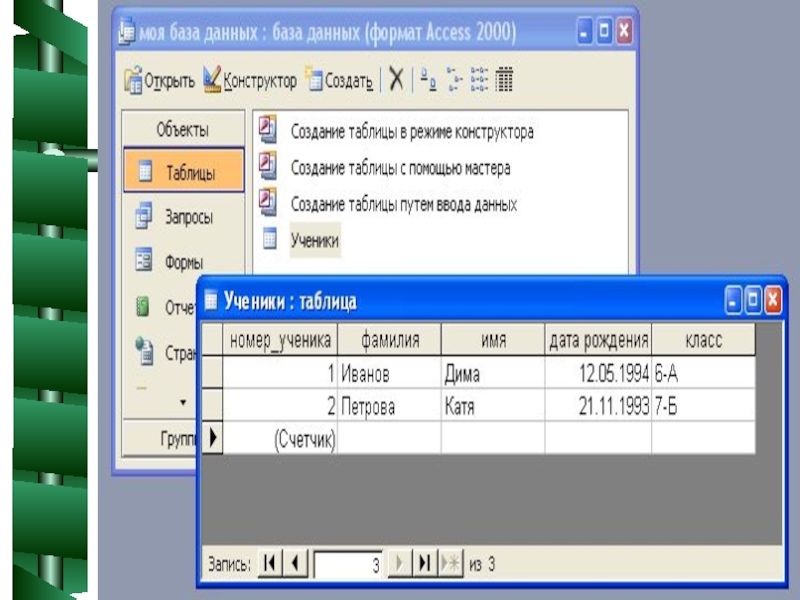Image resolution: width=800 pixels, height=600 pixels.
Task: Jump to last record in navigator
Action: [424, 564]
